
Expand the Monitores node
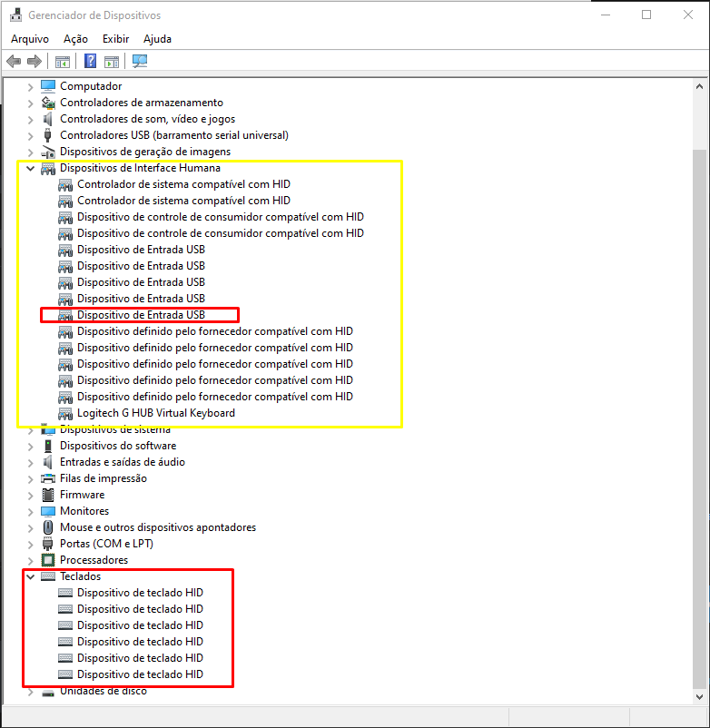tap(30, 512)
